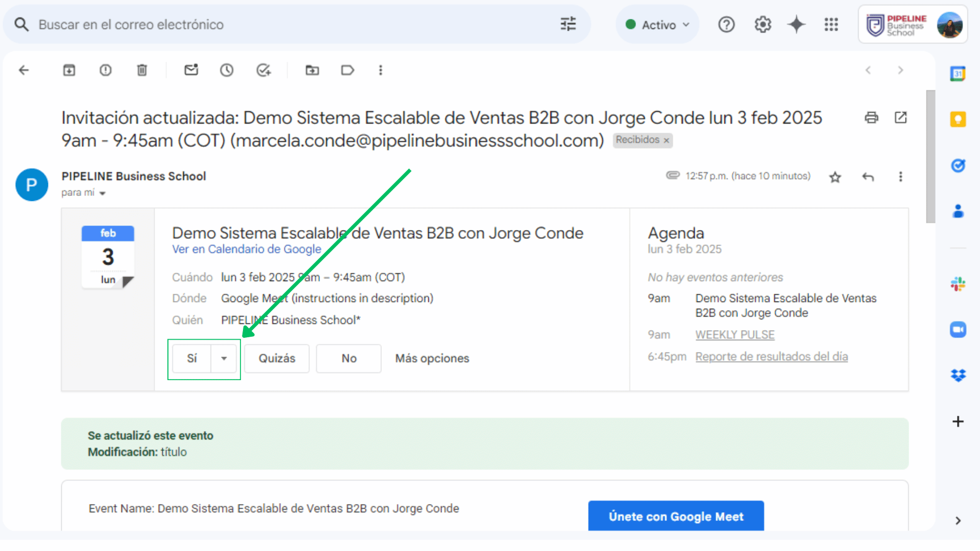Open Google Keep side panel

click(x=958, y=119)
